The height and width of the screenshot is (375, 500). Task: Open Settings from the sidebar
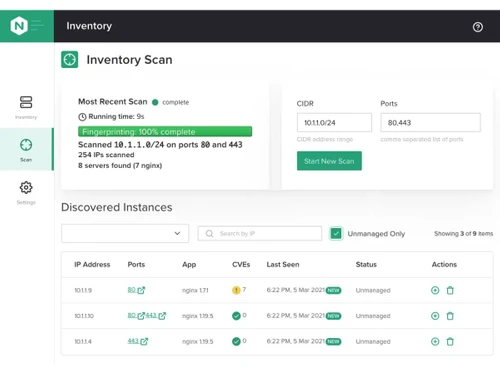coord(26,193)
